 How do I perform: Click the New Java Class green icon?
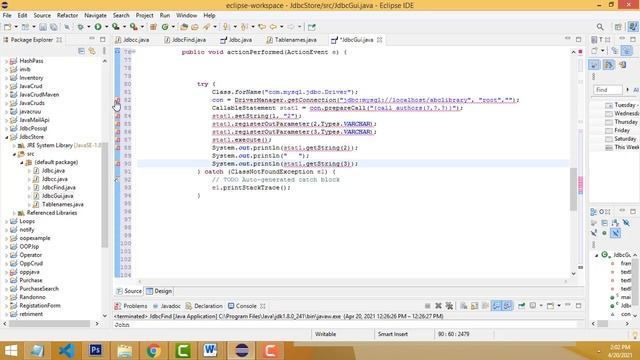pyautogui.click(x=165, y=27)
